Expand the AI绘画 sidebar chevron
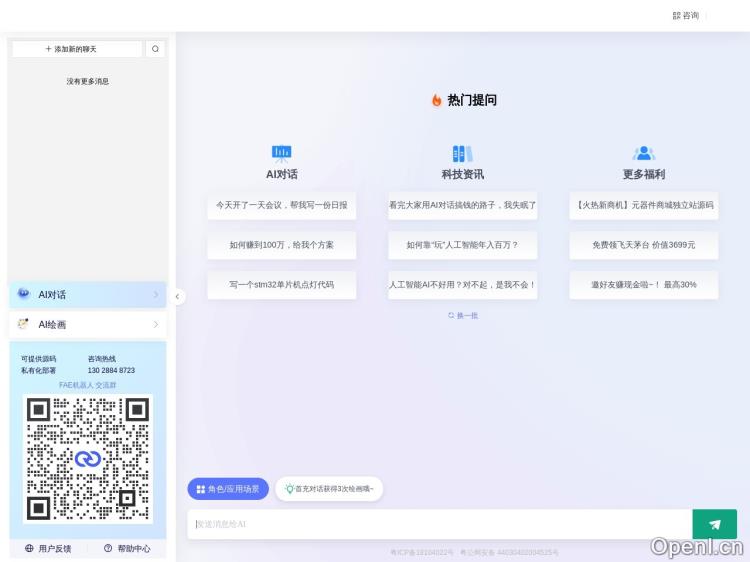Screen dimensions: 750x562 (x=156, y=325)
